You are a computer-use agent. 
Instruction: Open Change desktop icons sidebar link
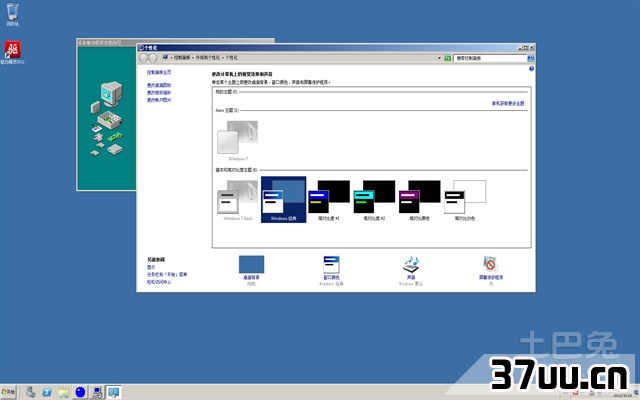click(x=159, y=85)
